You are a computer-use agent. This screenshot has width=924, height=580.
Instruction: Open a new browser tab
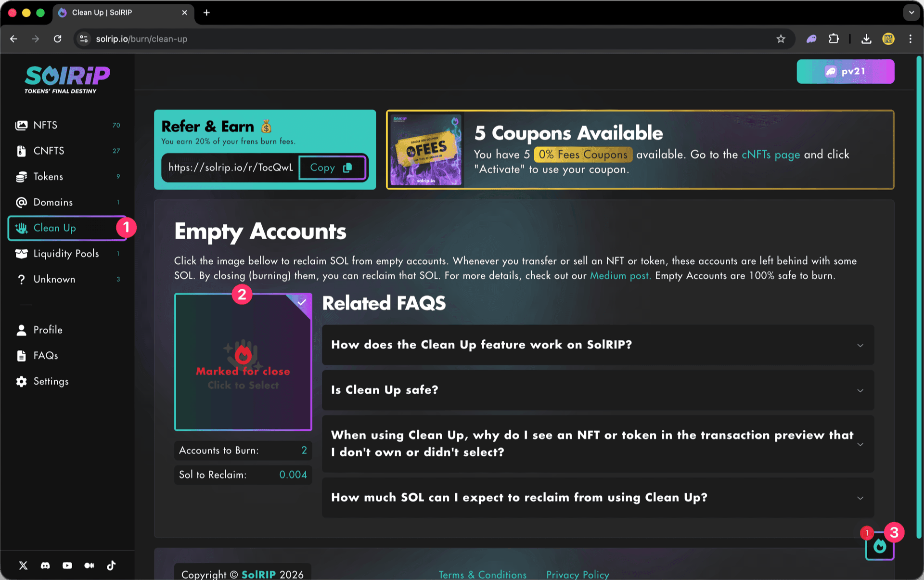206,13
